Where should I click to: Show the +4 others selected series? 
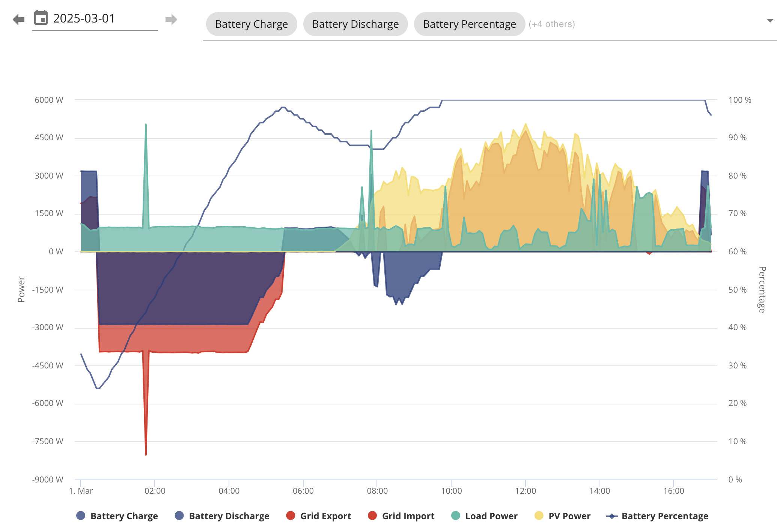(552, 24)
